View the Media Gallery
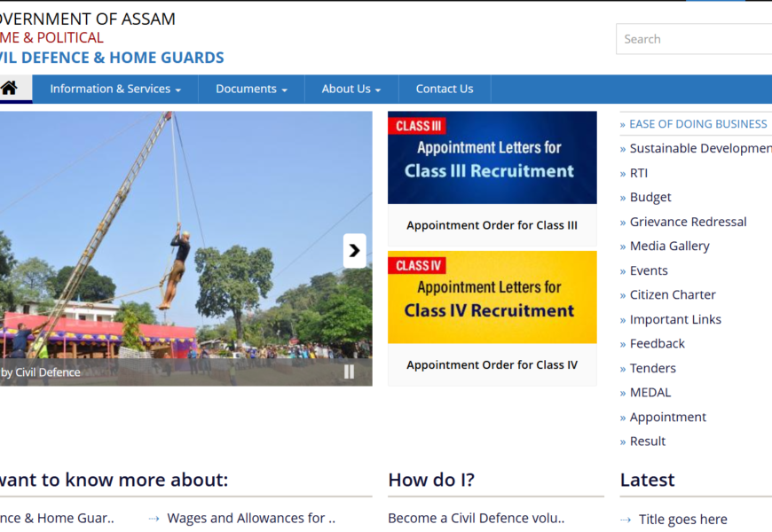Viewport: 772px width, 532px height. coord(669,246)
